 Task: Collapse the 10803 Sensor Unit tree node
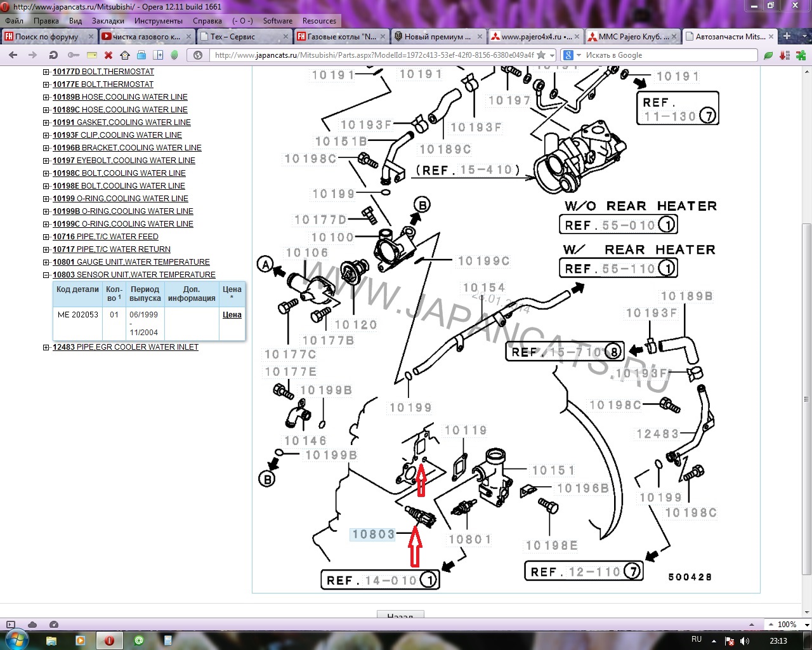click(46, 275)
